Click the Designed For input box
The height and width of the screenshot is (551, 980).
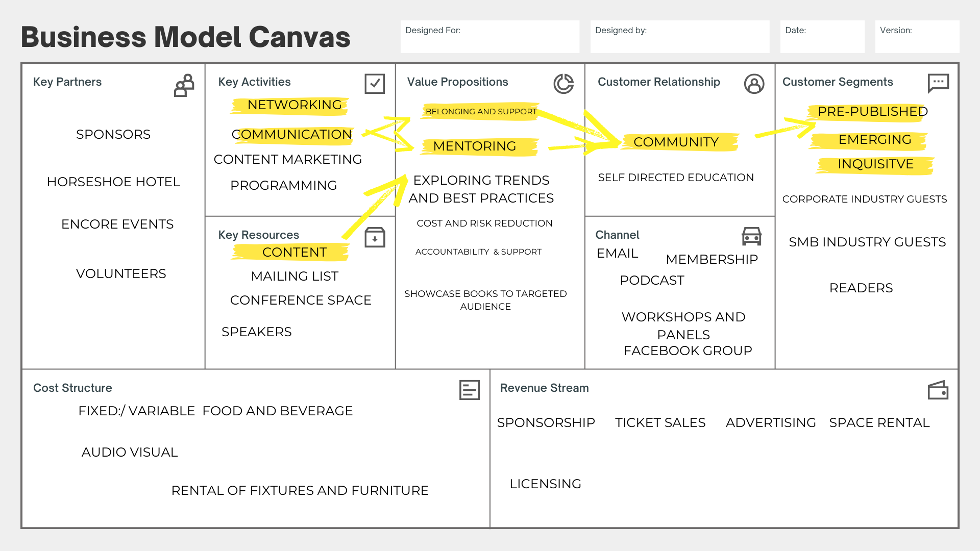(x=489, y=37)
